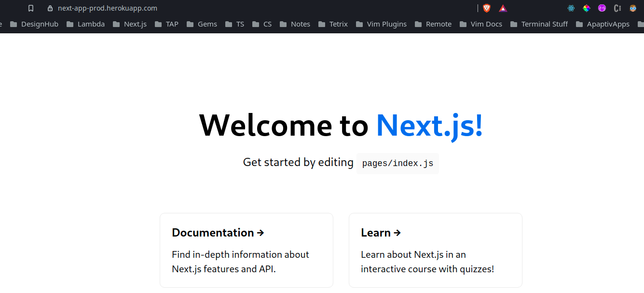
Task: Open the glasses-face avatar extension icon
Action: [x=633, y=8]
